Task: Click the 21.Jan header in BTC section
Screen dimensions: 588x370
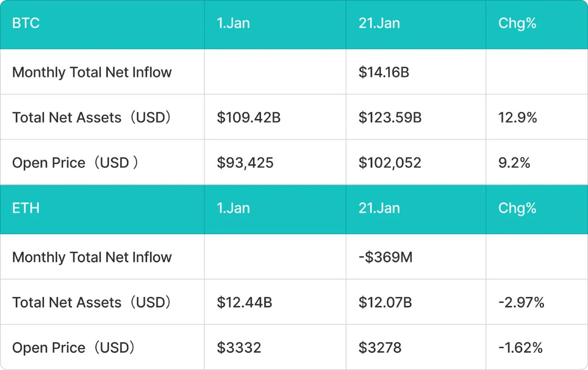Action: tap(379, 23)
